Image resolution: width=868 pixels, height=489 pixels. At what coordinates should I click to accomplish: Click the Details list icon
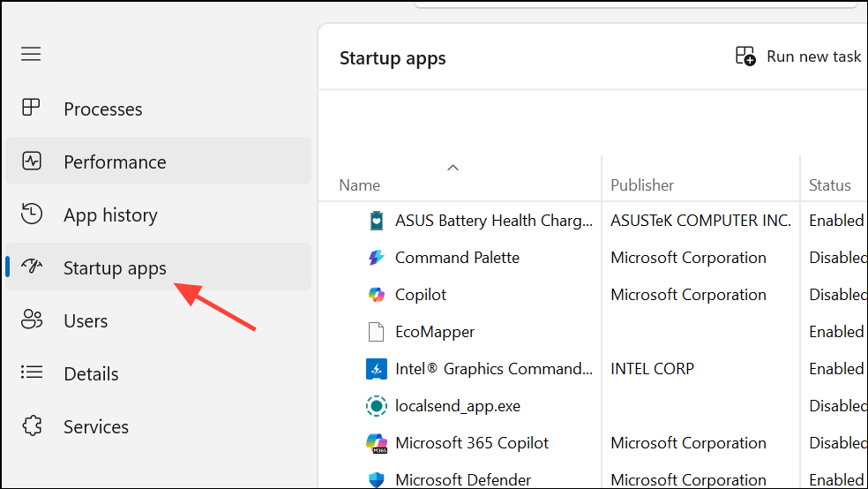(32, 372)
